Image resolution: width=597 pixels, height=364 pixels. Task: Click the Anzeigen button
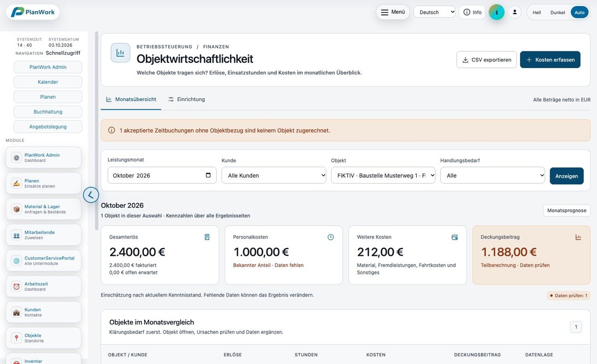click(x=567, y=176)
